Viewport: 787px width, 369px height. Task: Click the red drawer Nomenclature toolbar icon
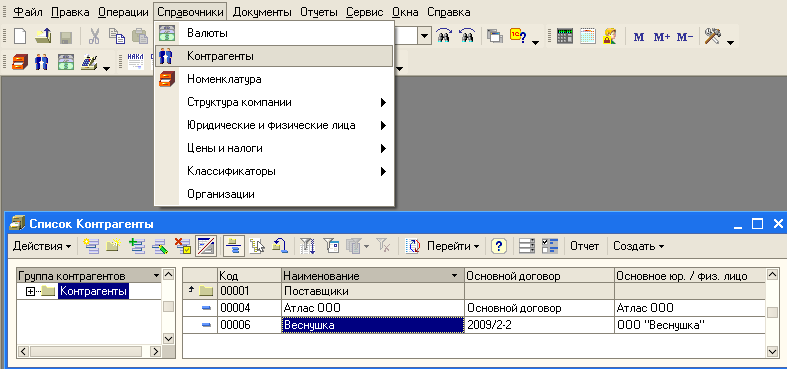[19, 62]
